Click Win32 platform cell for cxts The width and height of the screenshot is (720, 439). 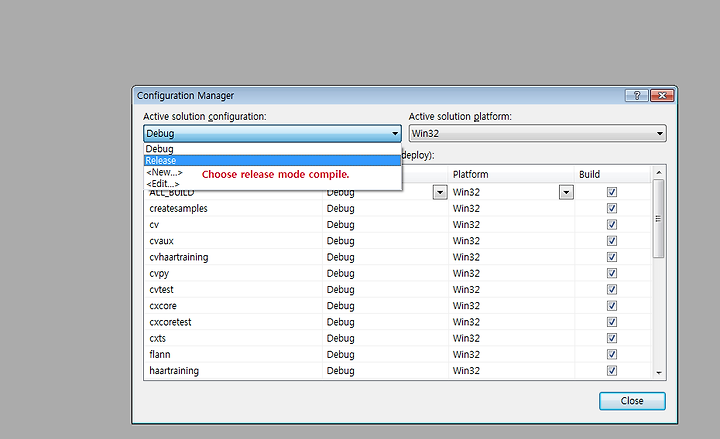click(511, 338)
